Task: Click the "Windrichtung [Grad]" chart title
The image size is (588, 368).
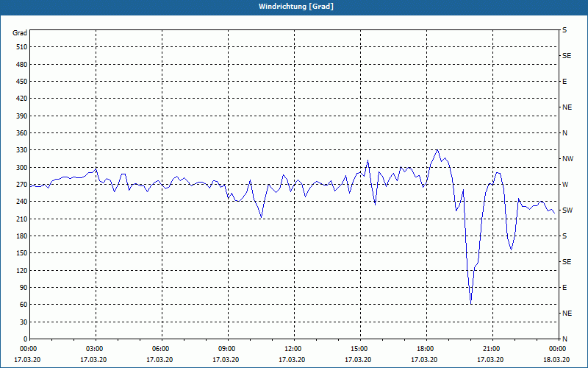Action: point(296,7)
